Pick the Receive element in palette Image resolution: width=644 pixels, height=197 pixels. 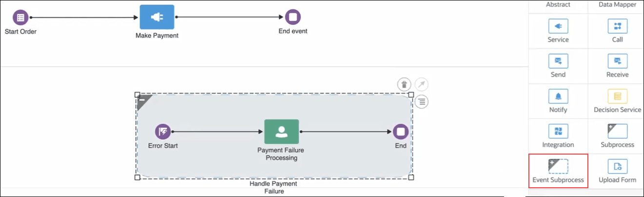(x=617, y=61)
